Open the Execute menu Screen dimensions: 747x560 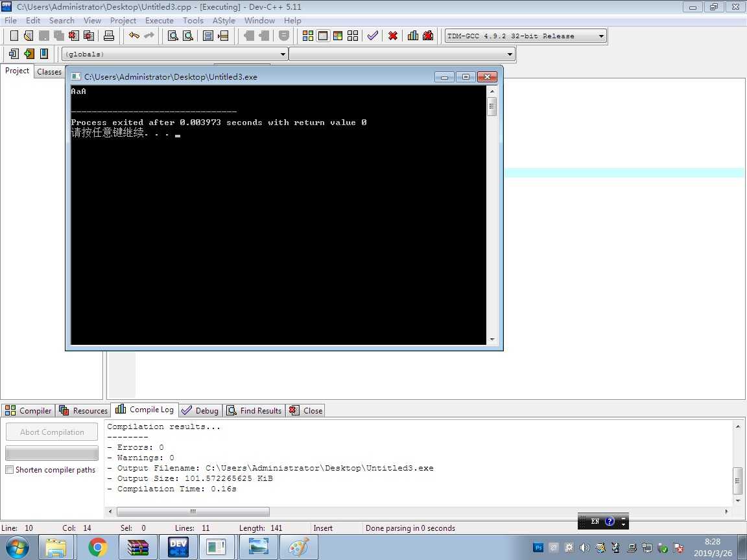pyautogui.click(x=159, y=21)
